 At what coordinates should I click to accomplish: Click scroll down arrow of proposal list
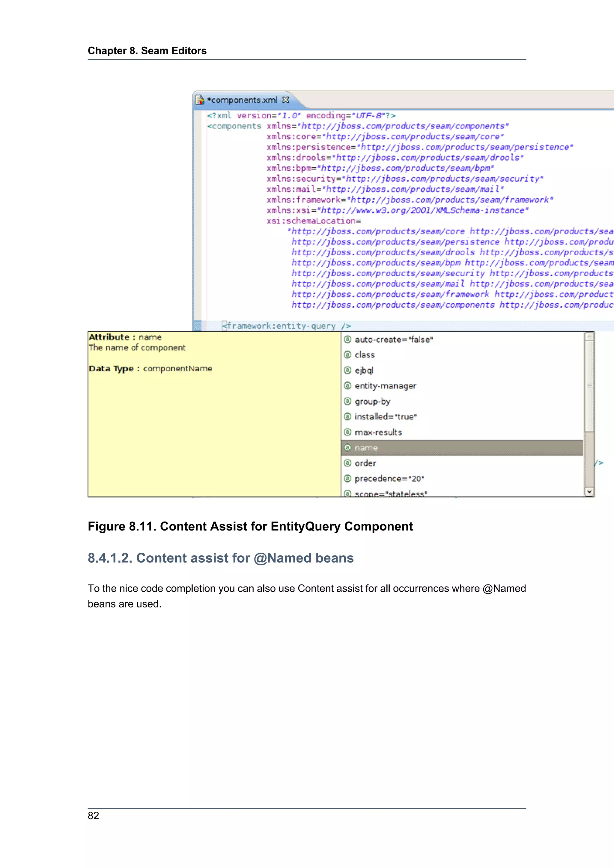589,492
